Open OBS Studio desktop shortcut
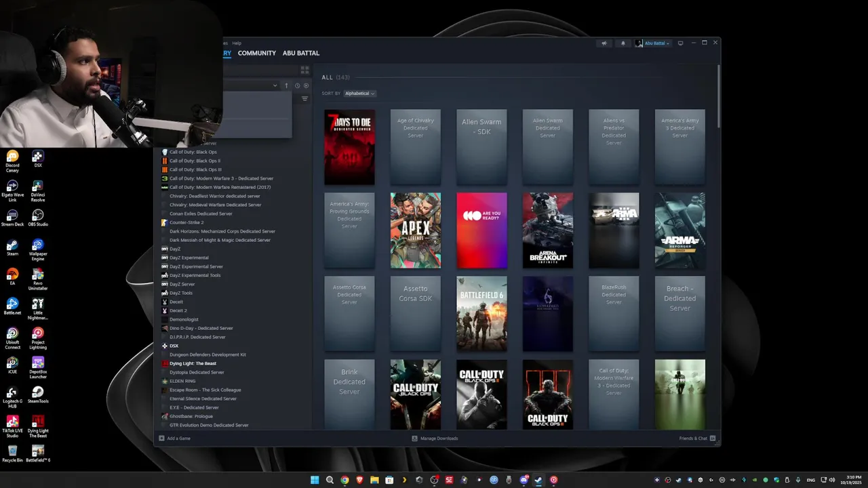Image resolution: width=868 pixels, height=488 pixels. point(38,218)
